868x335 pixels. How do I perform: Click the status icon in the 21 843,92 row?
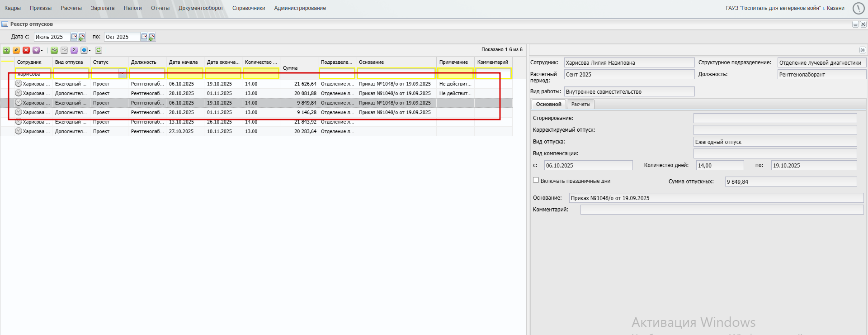(19, 121)
